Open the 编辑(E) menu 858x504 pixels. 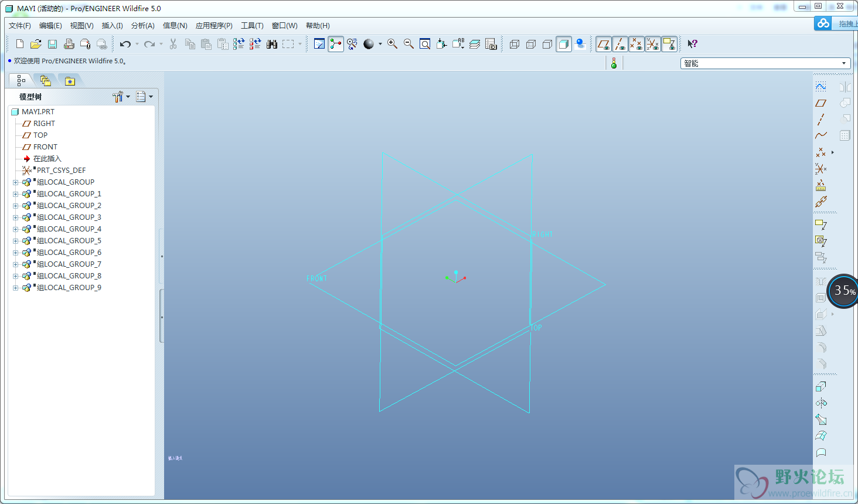(x=50, y=26)
